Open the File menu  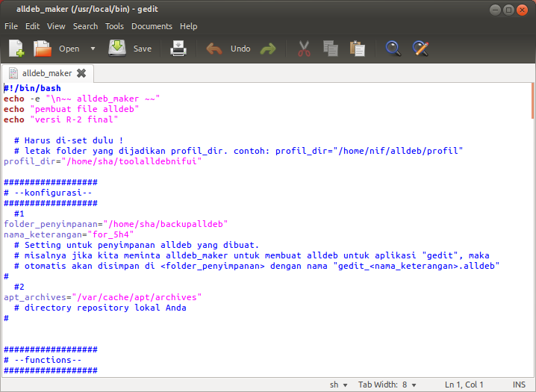coord(11,26)
